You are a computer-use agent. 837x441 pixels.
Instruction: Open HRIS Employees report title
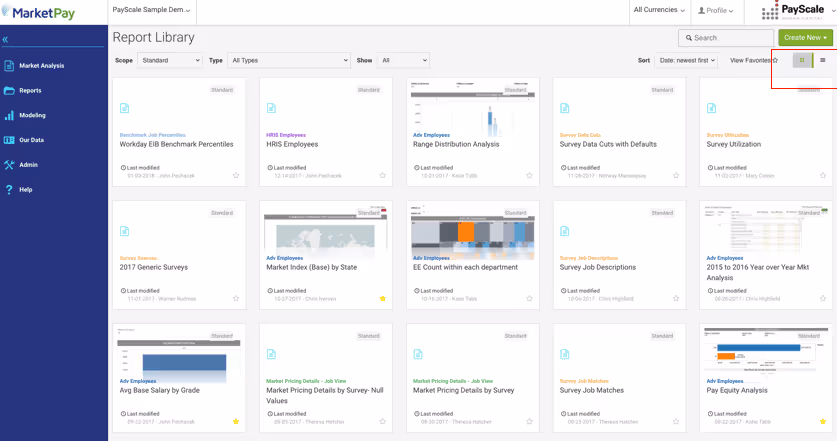[x=292, y=144]
